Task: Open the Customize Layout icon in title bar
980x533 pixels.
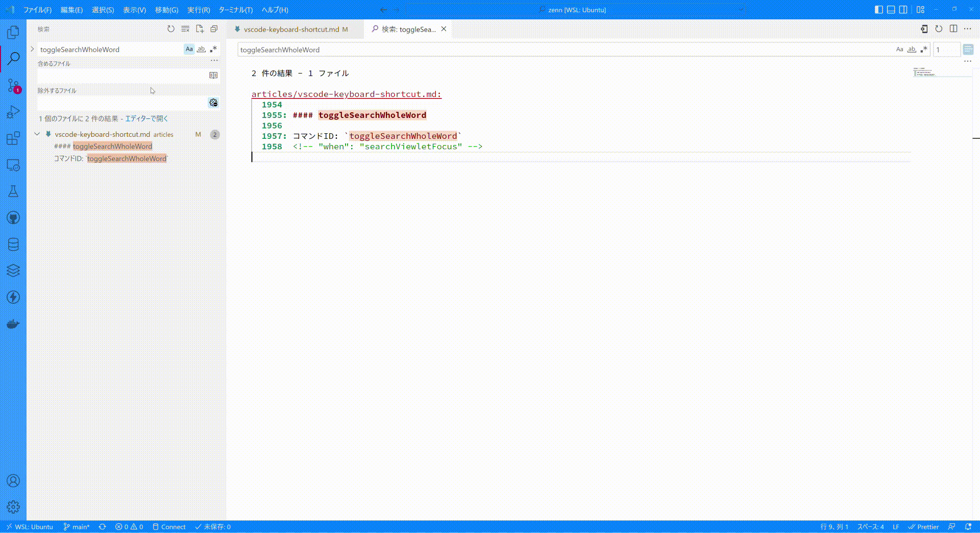Action: click(921, 10)
